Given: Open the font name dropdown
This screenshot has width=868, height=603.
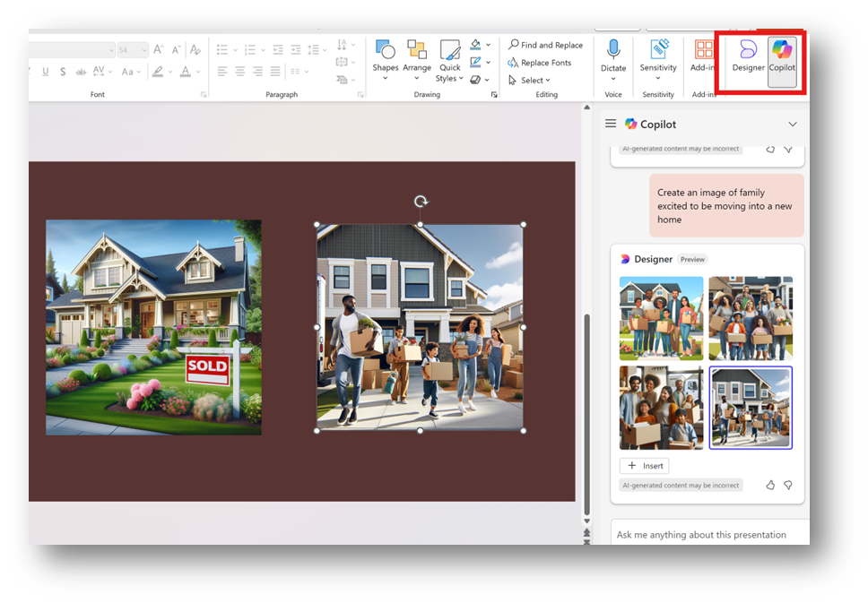Looking at the screenshot, I should coord(111,50).
